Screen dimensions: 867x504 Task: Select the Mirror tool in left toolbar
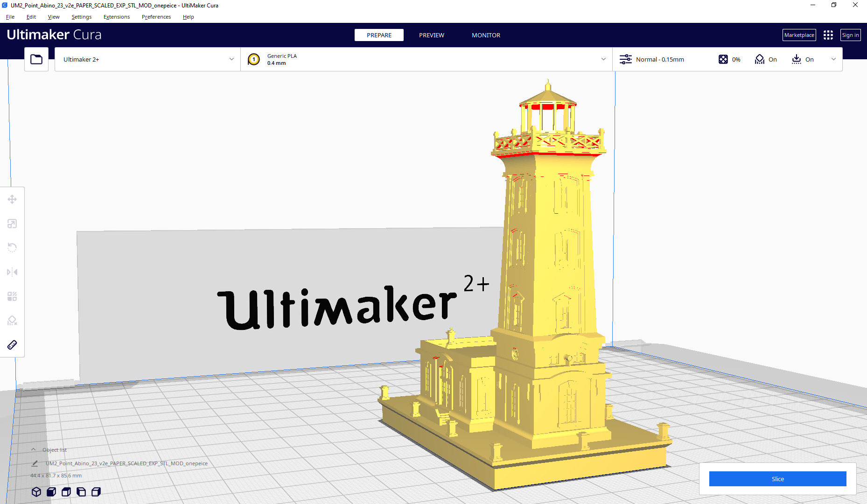(x=12, y=272)
